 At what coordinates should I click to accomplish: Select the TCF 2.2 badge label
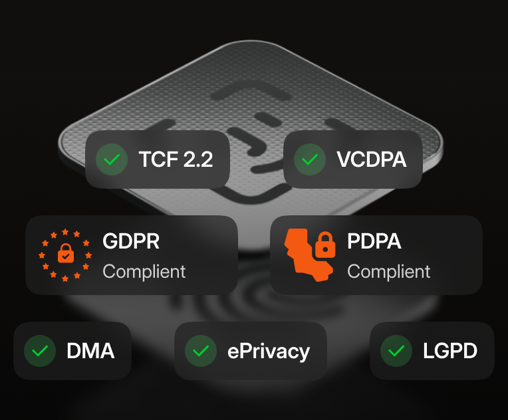point(176,159)
